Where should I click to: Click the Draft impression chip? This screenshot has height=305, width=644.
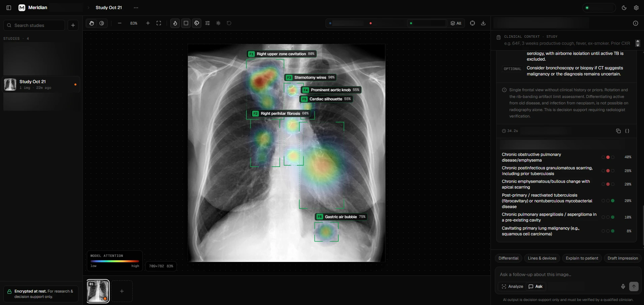tap(622, 258)
